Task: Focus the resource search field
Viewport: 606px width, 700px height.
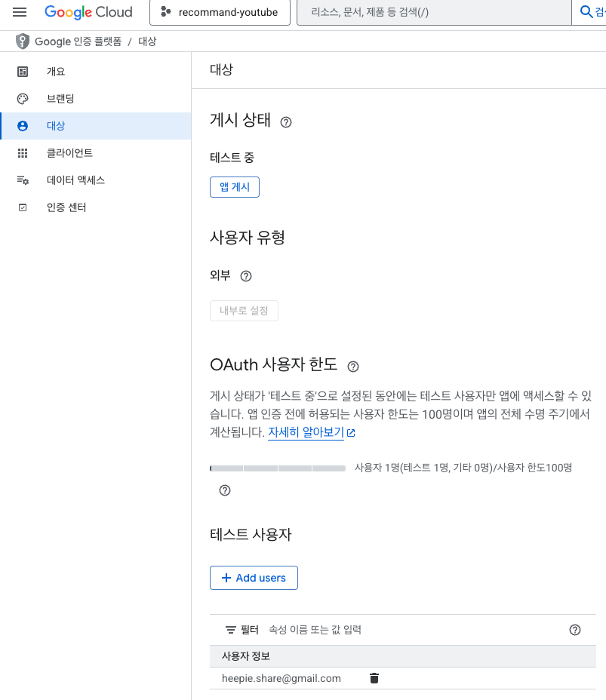Action: point(434,13)
